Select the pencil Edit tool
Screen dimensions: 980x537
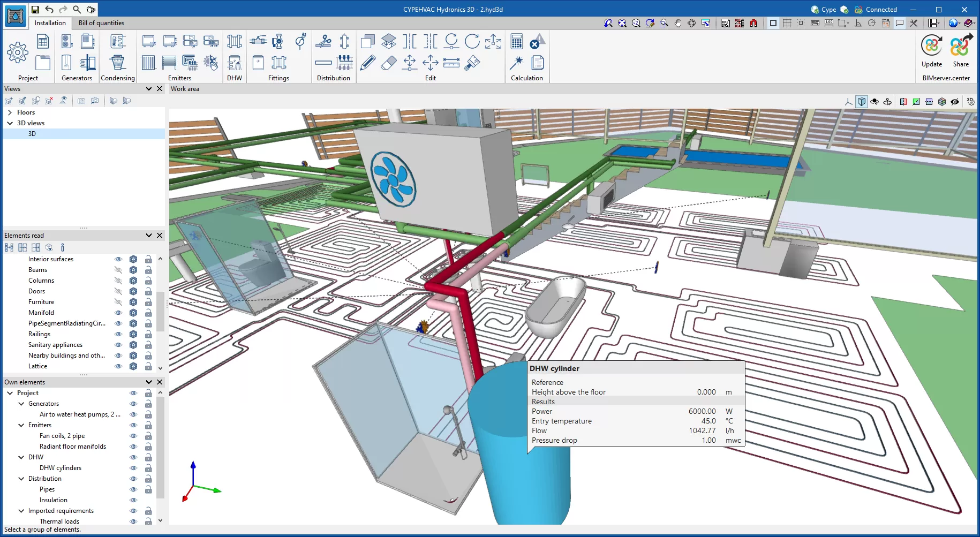point(368,63)
